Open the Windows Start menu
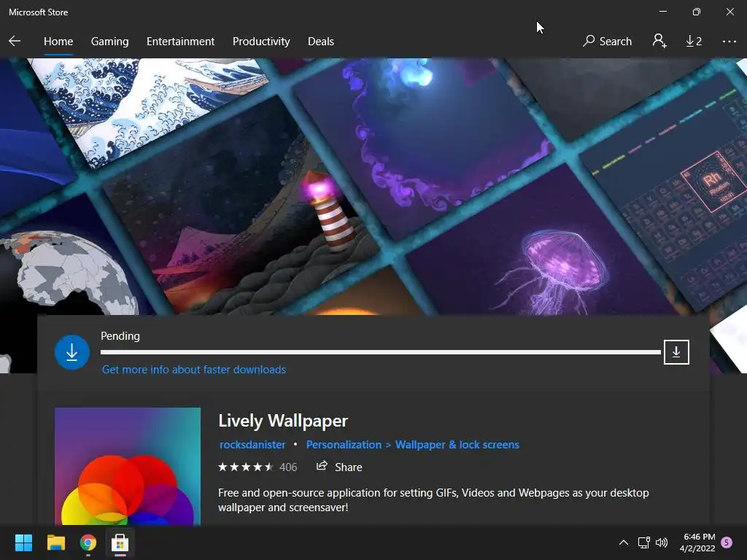747x560 pixels. tap(23, 542)
